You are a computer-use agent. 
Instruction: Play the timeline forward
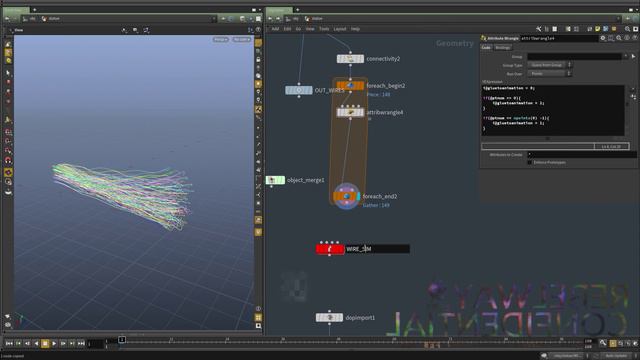pos(54,344)
